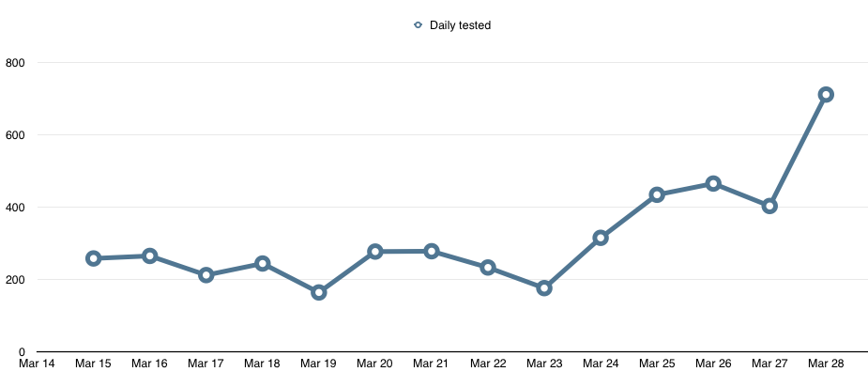Select the Mar 17 data point marker
The width and height of the screenshot is (868, 387).
pyautogui.click(x=206, y=275)
